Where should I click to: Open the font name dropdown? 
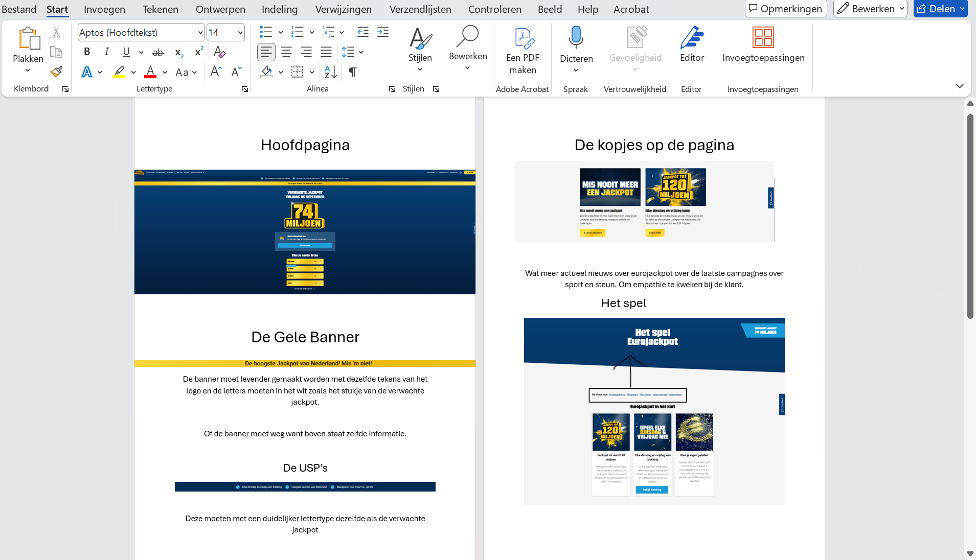[x=200, y=33]
